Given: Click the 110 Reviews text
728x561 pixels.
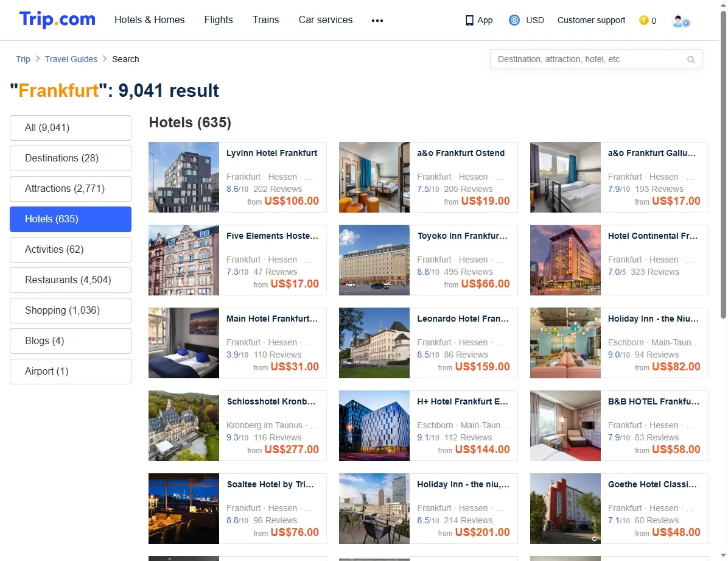Looking at the screenshot, I should click(277, 354).
